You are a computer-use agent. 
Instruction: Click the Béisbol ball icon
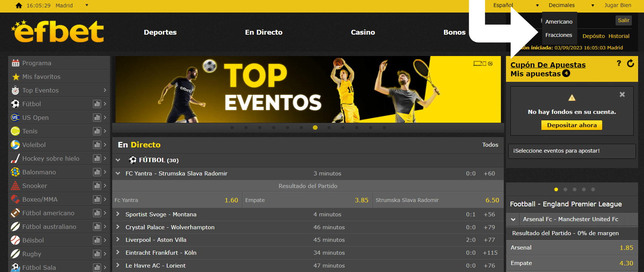click(16, 240)
